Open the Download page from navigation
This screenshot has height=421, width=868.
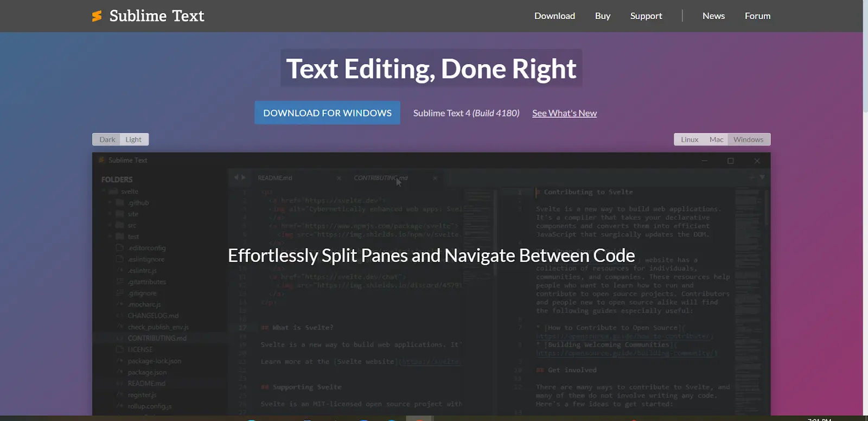click(x=554, y=16)
